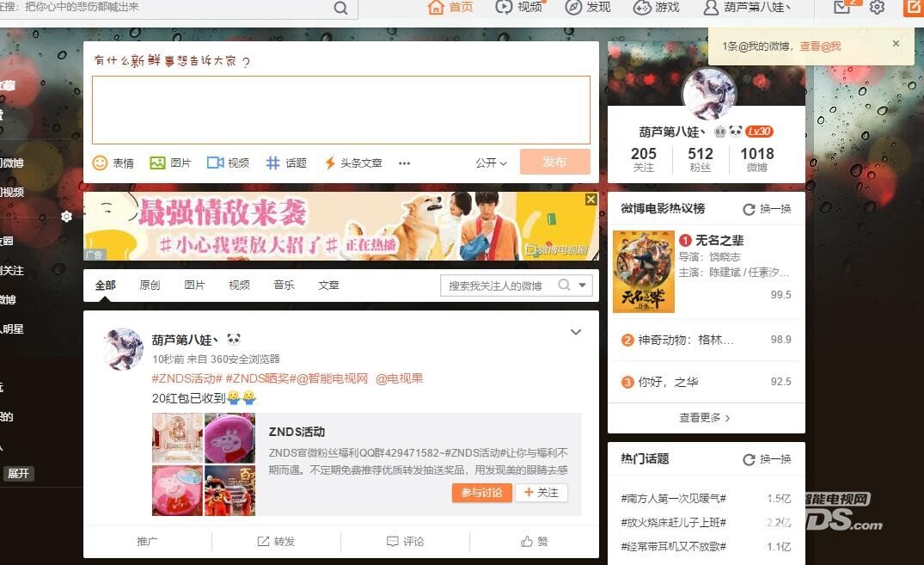This screenshot has height=565, width=924.
Task: Focus the new post text box
Action: (x=341, y=110)
